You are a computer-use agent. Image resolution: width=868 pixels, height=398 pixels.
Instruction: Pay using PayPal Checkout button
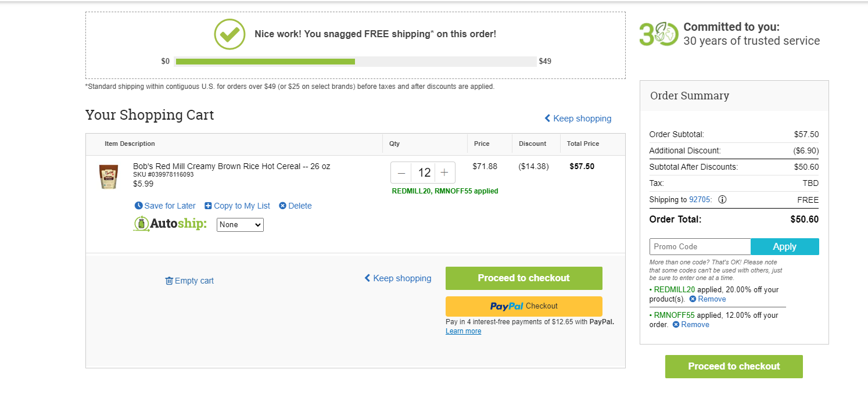pos(524,306)
